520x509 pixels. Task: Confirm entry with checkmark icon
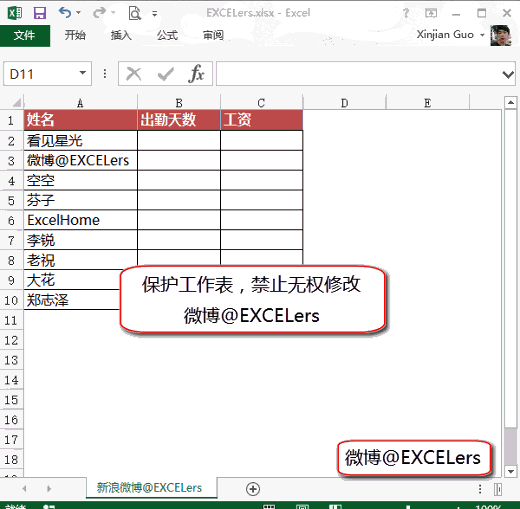tap(166, 74)
